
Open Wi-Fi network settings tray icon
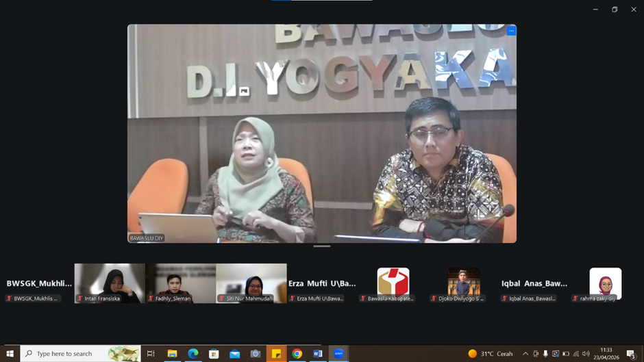[x=575, y=353]
